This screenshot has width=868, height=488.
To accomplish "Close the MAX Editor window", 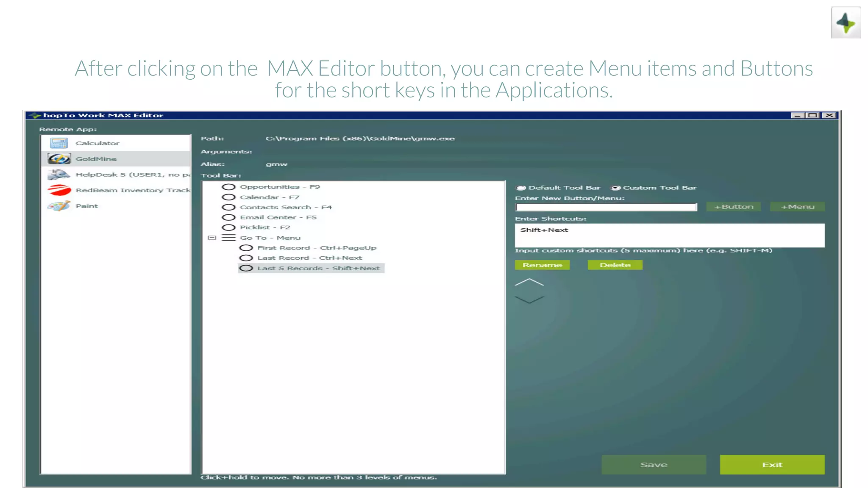I will [829, 115].
